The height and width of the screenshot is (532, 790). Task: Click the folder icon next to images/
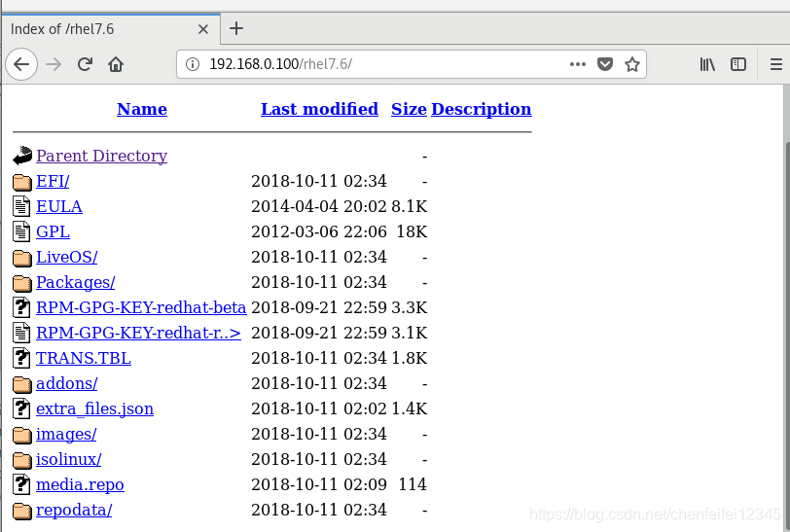22,435
